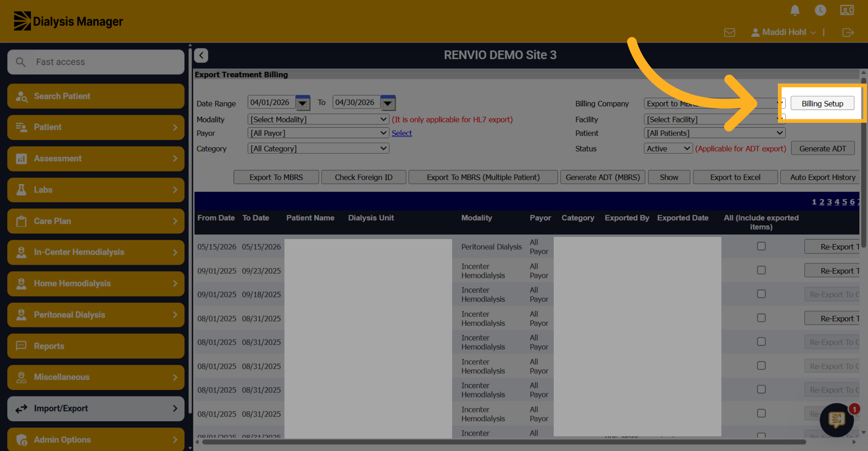The image size is (868, 451).
Task: Click the Fast access search magnifier icon
Action: pyautogui.click(x=21, y=62)
